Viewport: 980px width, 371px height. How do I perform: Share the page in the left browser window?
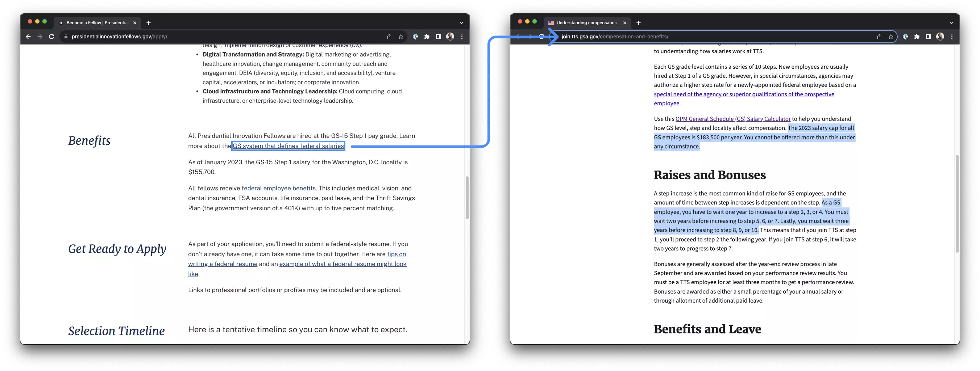pos(389,37)
